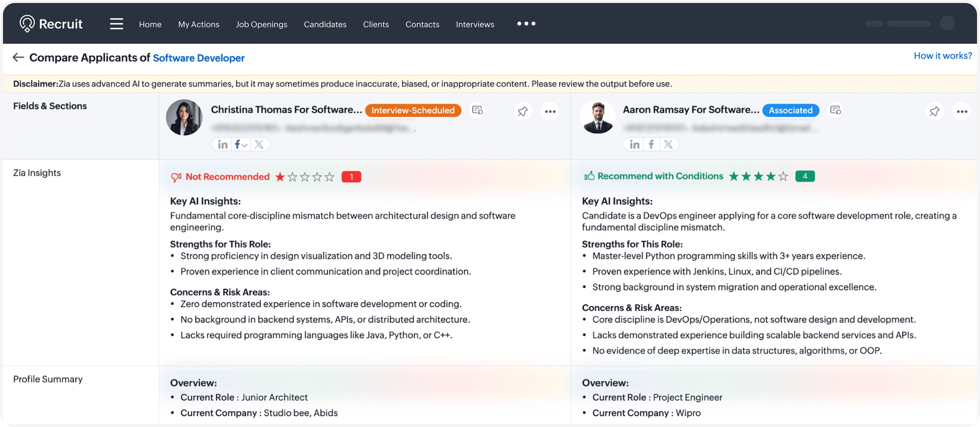Open more options for Christina Thomas
The width and height of the screenshot is (980, 427).
550,112
